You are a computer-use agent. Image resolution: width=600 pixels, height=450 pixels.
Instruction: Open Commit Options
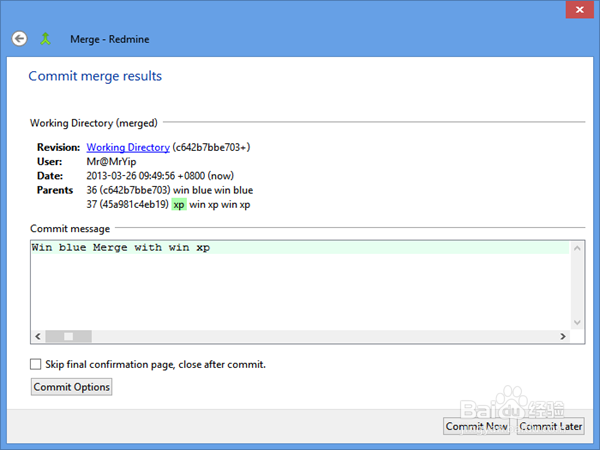(x=72, y=387)
